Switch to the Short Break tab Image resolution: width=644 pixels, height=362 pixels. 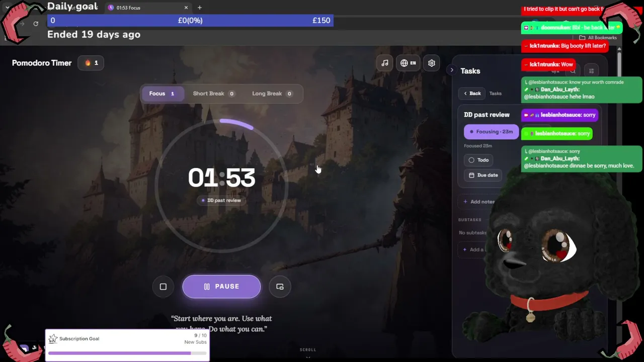213,94
